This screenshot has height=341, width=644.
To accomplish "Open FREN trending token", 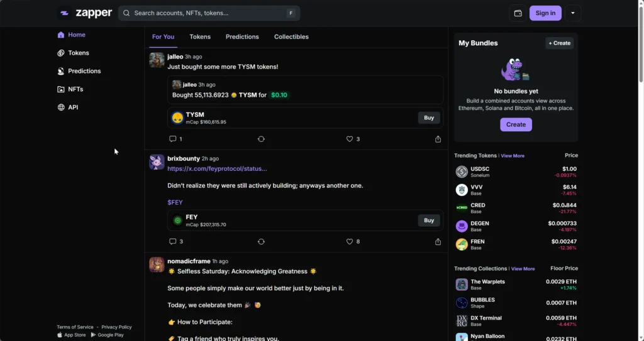I will [x=516, y=244].
